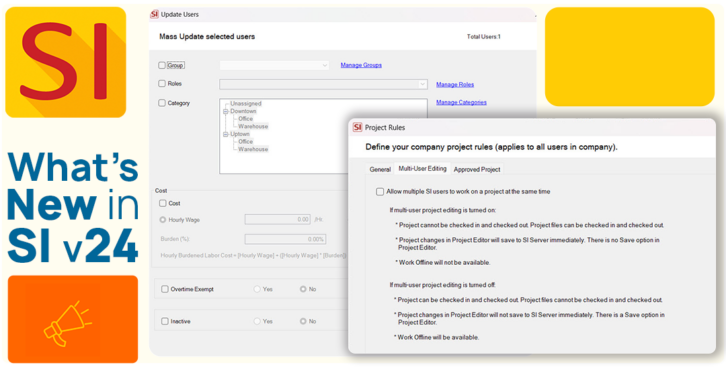Select Office under Downtown
This screenshot has height=367, width=726.
coord(245,119)
